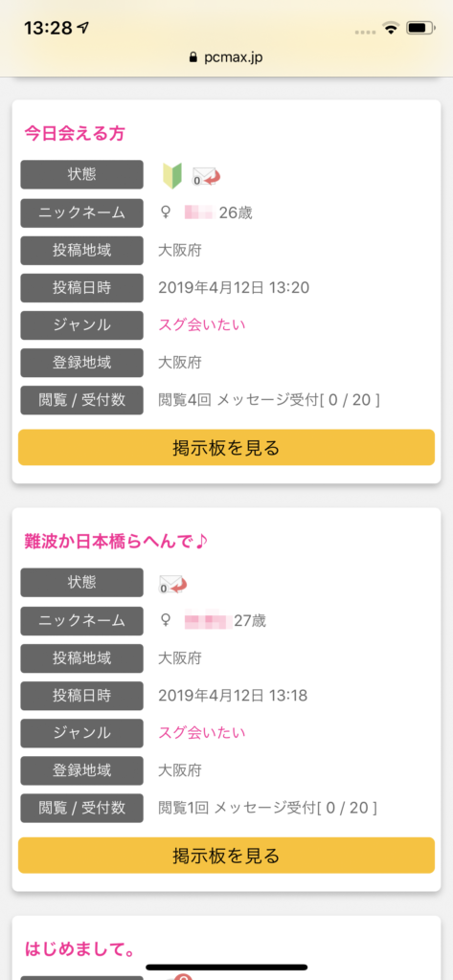The height and width of the screenshot is (980, 453).
Task: Tap the location arrow beside the clock
Action: coord(84,28)
